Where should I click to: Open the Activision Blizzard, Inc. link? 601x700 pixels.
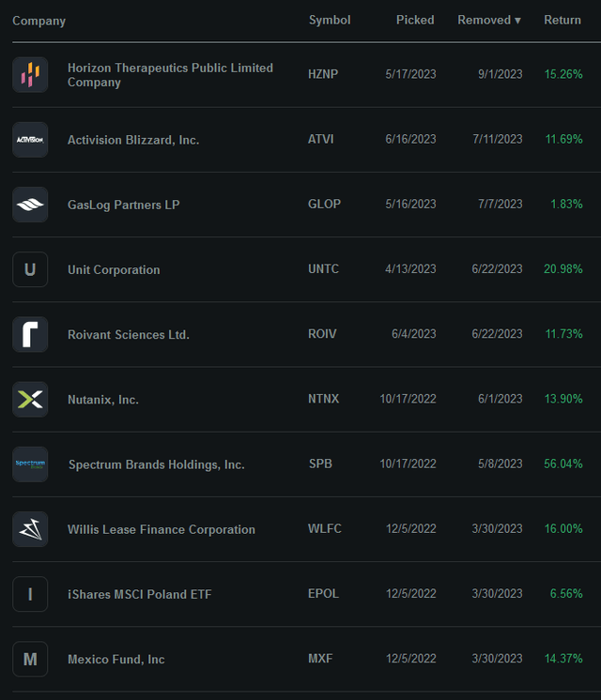coord(133,140)
